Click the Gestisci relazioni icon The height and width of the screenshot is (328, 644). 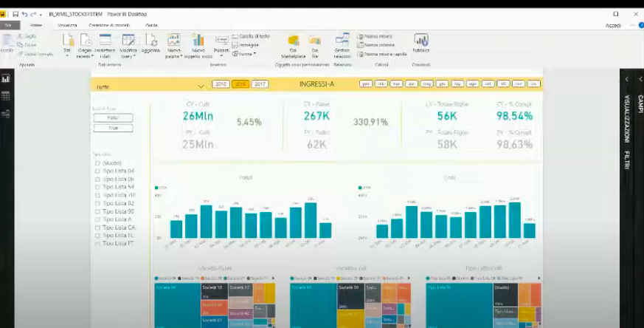pos(342,41)
